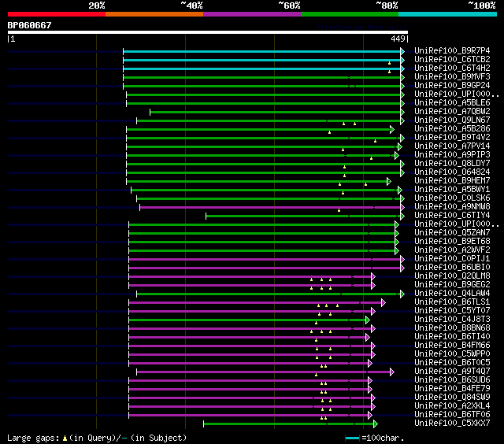Image resolution: width=504 pixels, height=444 pixels.
Task: Click the UniRef100_B9R7P4 hit label
Action: [x=452, y=50]
